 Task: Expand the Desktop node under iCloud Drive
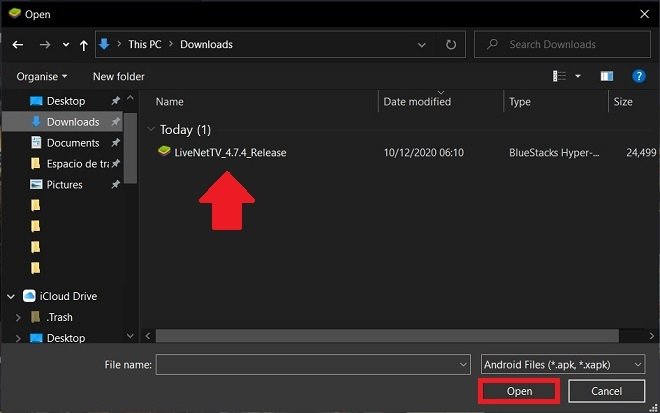pyautogui.click(x=18, y=338)
